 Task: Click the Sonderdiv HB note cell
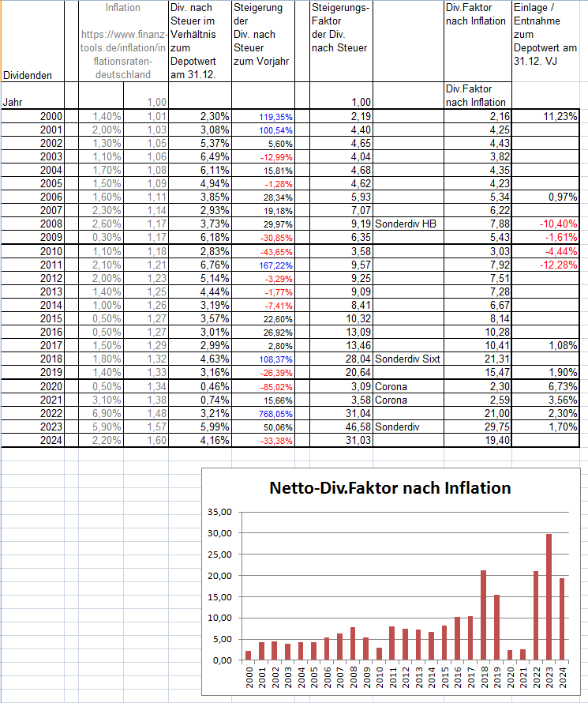[x=408, y=224]
